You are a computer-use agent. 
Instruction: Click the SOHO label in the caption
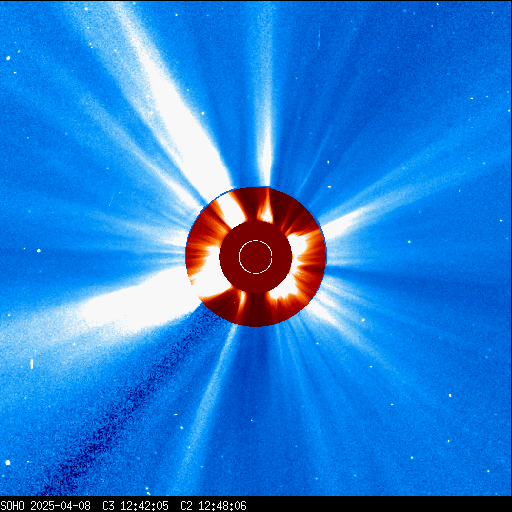pyautogui.click(x=12, y=506)
